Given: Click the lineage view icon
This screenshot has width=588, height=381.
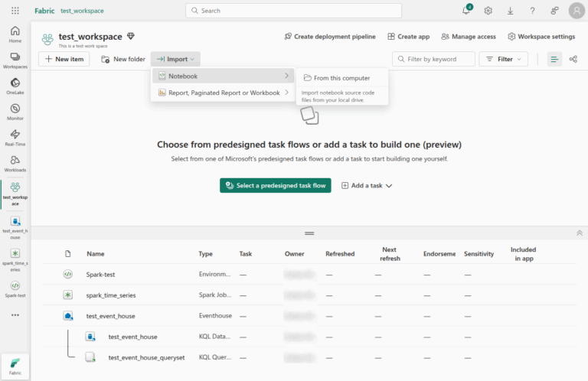Looking at the screenshot, I should click(x=573, y=59).
